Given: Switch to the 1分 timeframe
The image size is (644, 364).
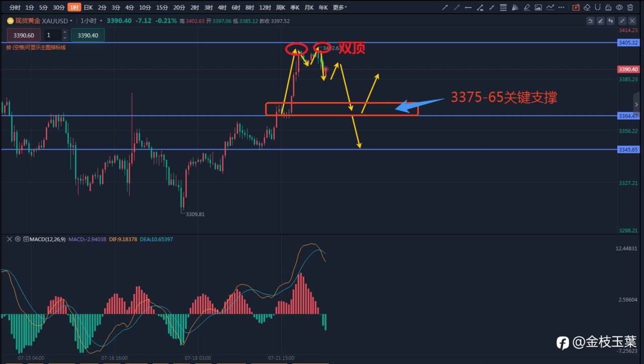Looking at the screenshot, I should 30,8.
